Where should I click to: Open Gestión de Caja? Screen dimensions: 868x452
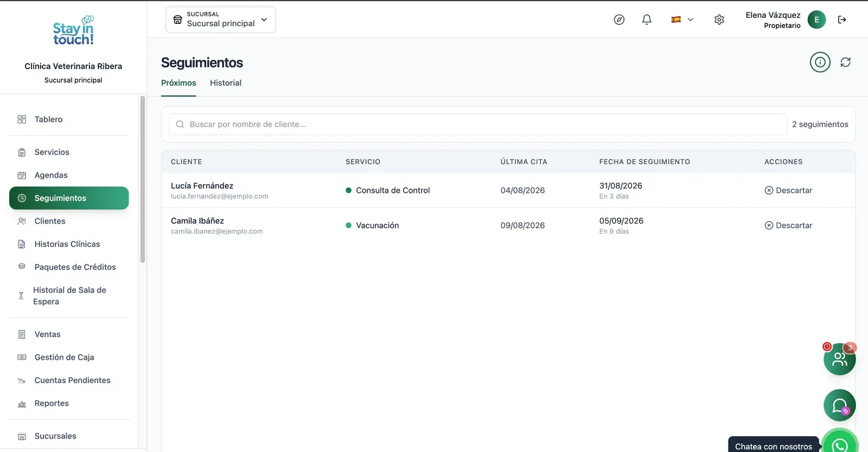click(69, 357)
